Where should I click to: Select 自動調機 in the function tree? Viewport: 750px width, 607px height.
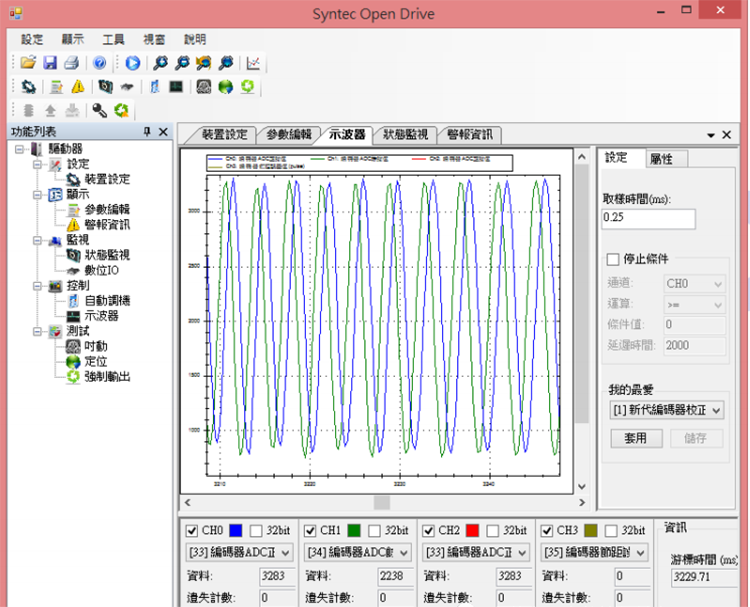(x=107, y=301)
